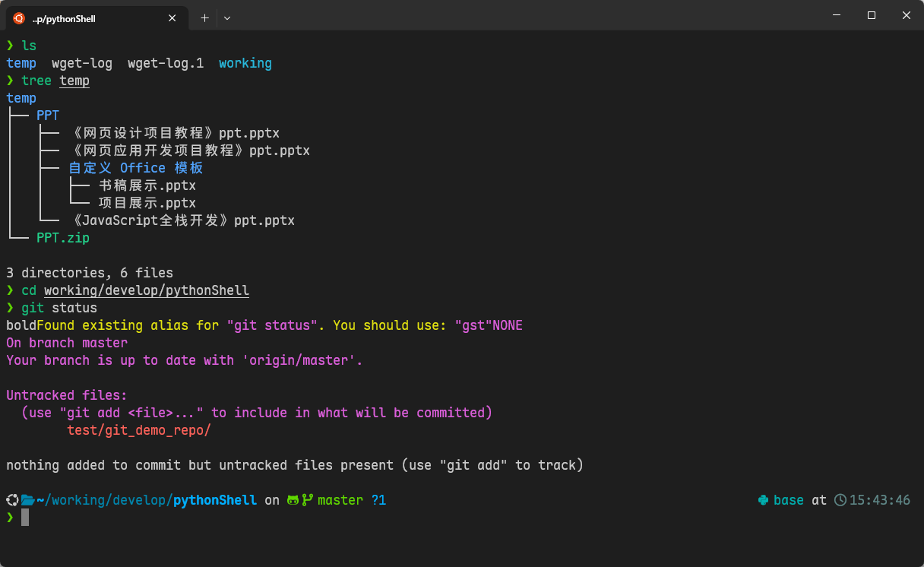Click the terminal cursor at the input prompt

point(25,518)
